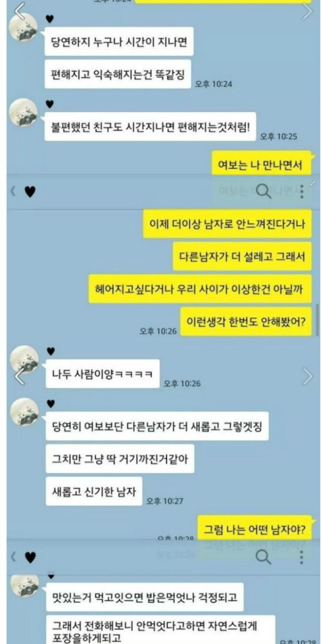The width and height of the screenshot is (322, 644).
Task: Select the yellow bubble 그럼 나는 어떤 남자야?
Action: tap(255, 531)
